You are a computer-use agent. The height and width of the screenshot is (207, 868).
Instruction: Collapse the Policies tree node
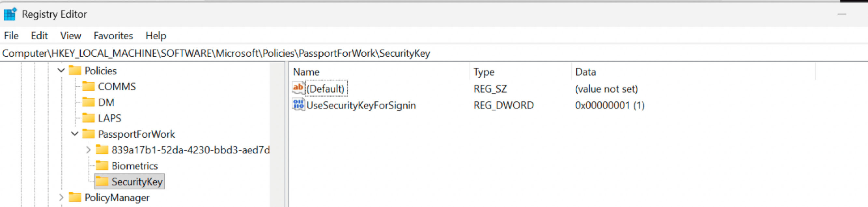pos(61,71)
